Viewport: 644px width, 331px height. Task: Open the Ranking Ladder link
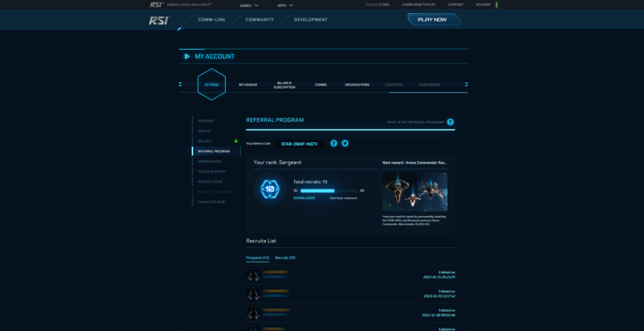pyautogui.click(x=304, y=198)
